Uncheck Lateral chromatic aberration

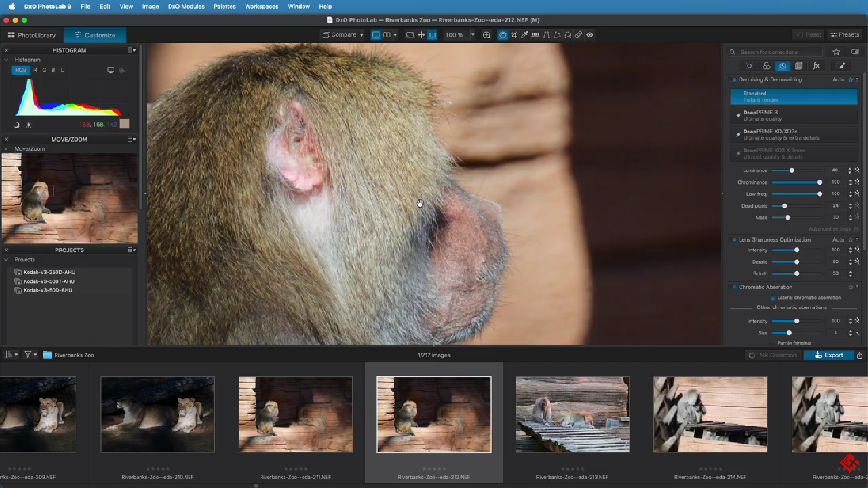773,298
